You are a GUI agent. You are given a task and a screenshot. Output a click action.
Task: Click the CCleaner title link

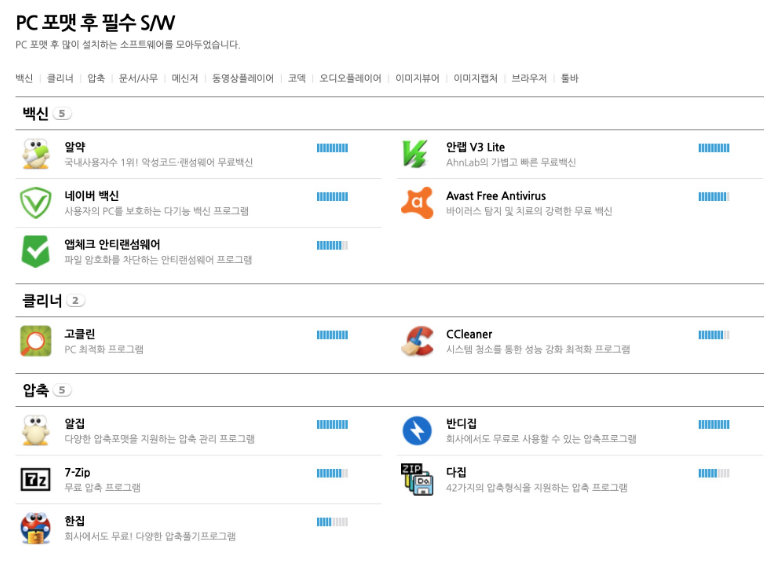(x=469, y=334)
